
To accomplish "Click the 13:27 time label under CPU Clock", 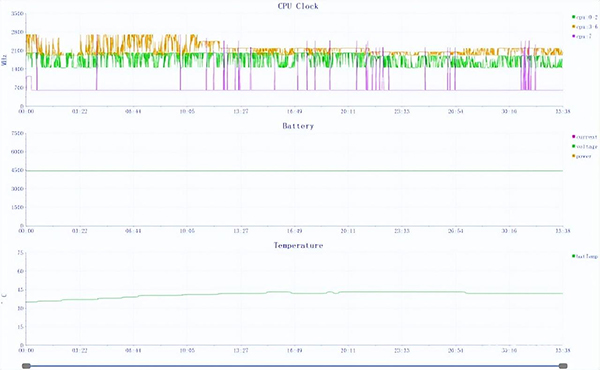I will click(241, 111).
